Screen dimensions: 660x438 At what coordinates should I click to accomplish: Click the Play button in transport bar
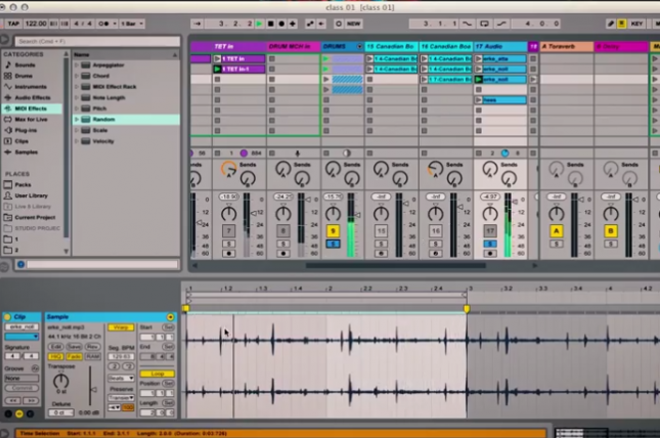(x=260, y=22)
